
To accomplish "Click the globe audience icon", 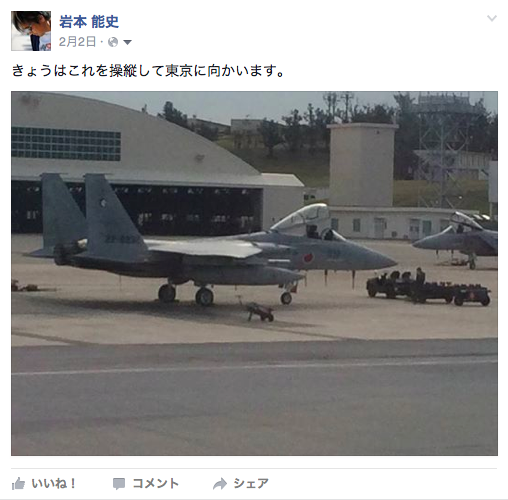I will pos(113,42).
